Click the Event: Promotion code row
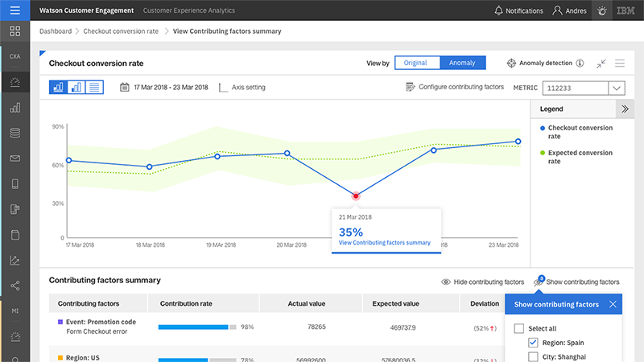 tap(277, 327)
